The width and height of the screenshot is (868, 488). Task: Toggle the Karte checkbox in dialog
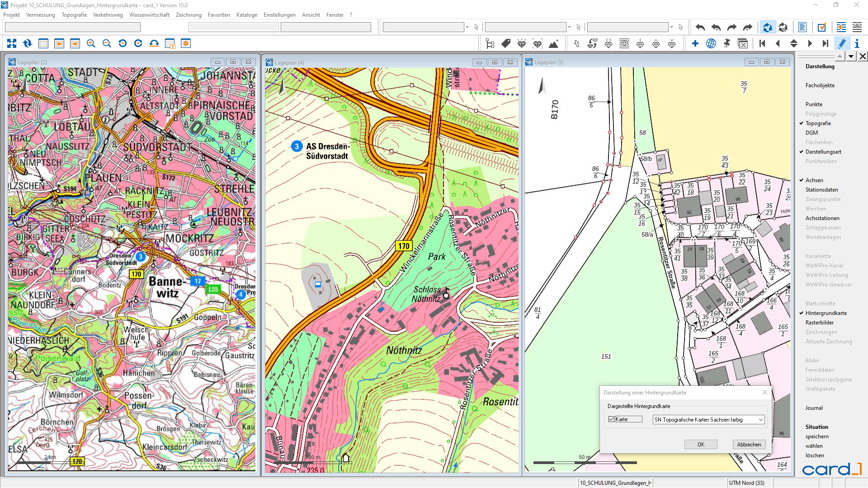(x=612, y=419)
